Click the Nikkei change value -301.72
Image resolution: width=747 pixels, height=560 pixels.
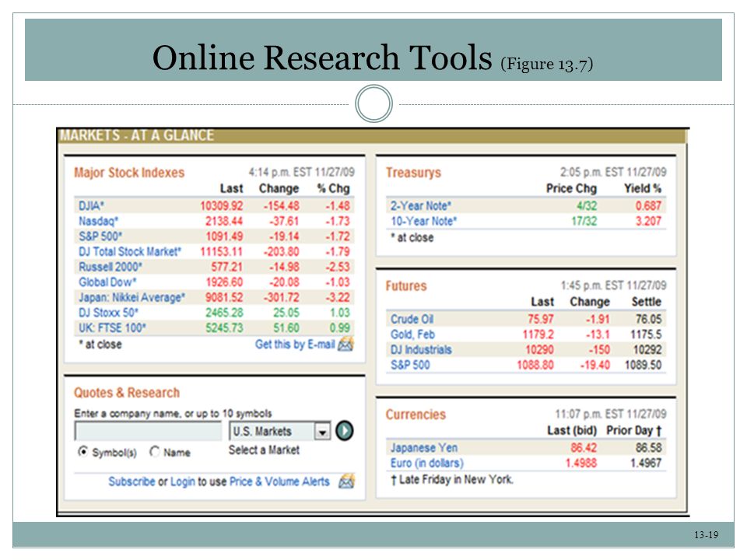coord(282,297)
